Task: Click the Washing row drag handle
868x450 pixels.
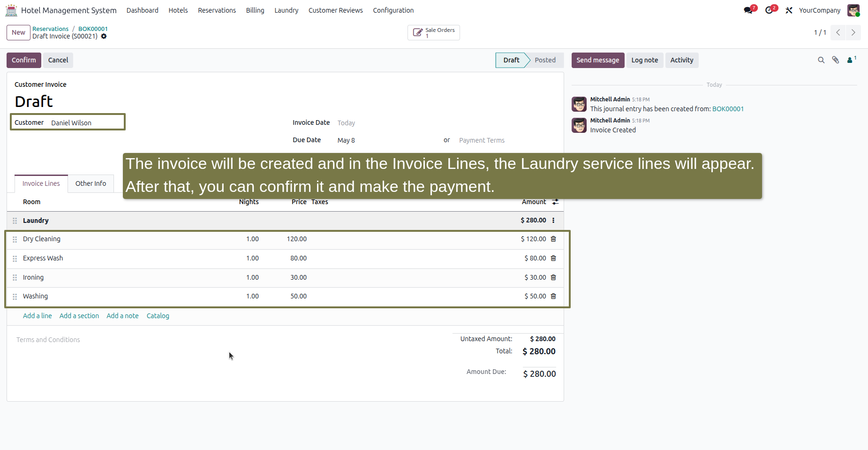Action: 15,297
